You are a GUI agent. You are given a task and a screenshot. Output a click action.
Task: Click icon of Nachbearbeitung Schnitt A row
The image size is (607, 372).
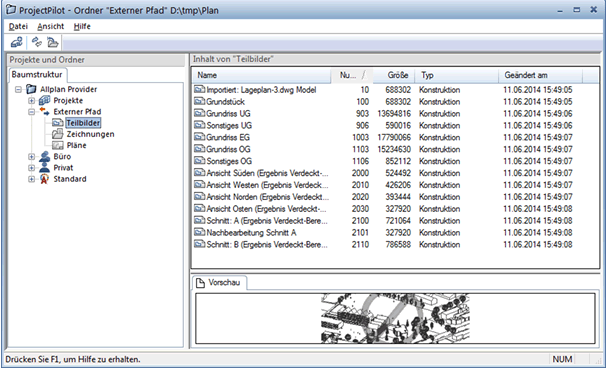click(199, 233)
